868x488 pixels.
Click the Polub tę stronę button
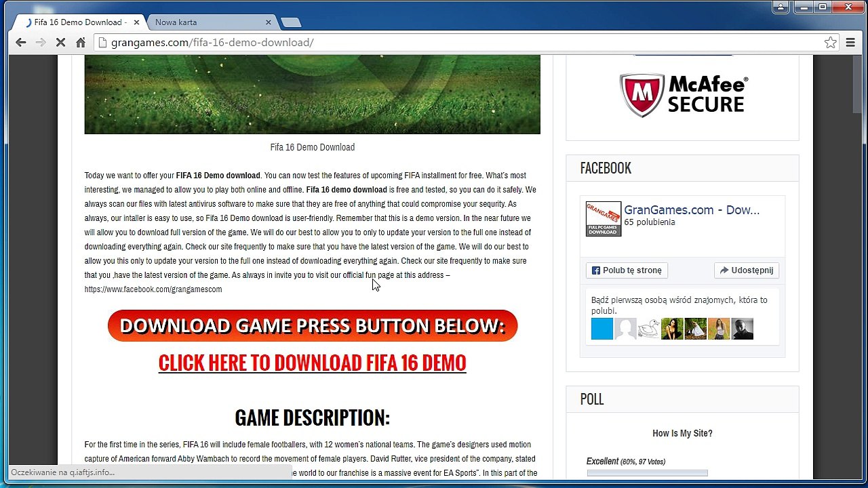point(627,270)
